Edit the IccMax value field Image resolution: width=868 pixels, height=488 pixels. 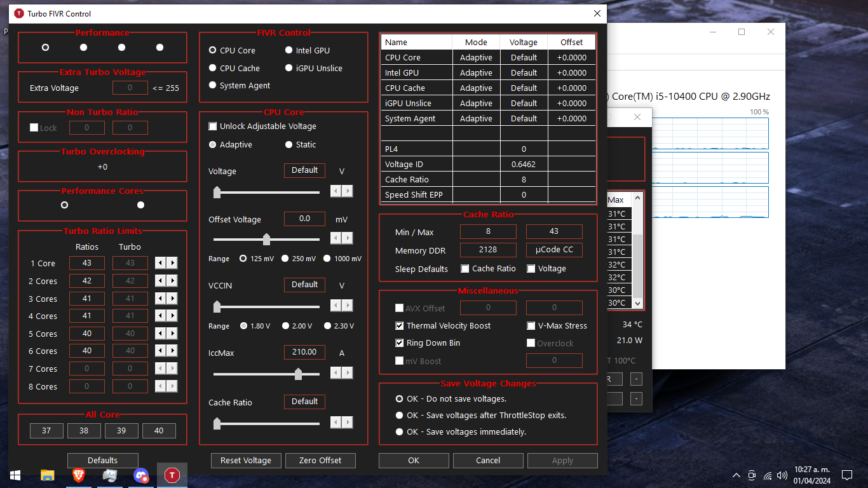304,352
